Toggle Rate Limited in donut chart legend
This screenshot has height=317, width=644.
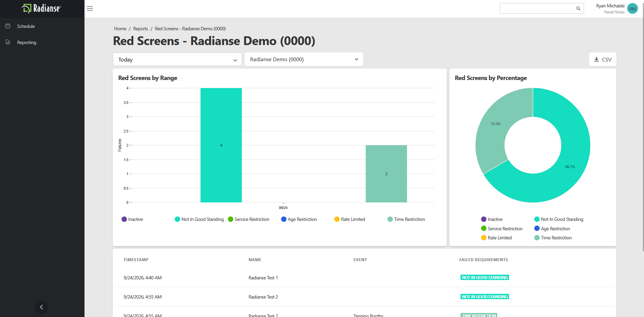coord(497,238)
